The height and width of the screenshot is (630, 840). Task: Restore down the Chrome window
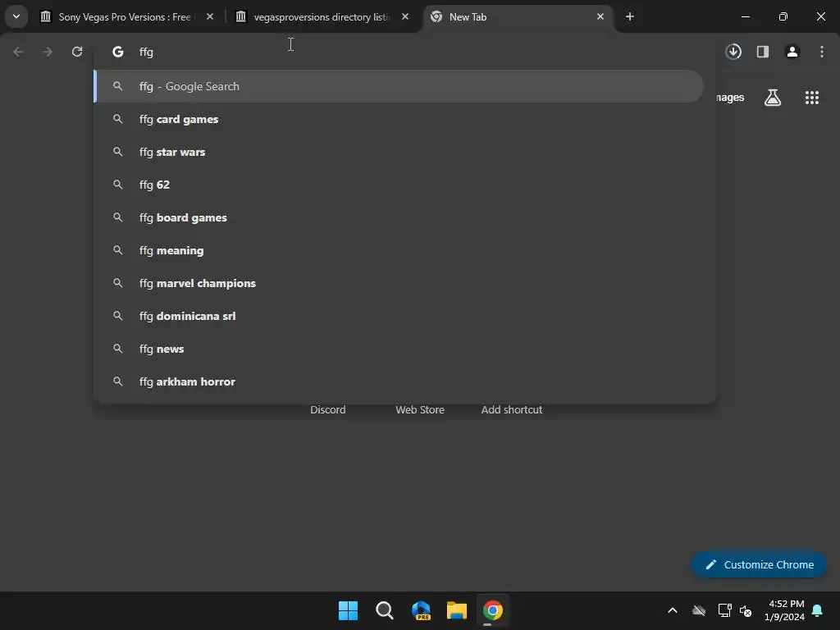[x=783, y=16]
